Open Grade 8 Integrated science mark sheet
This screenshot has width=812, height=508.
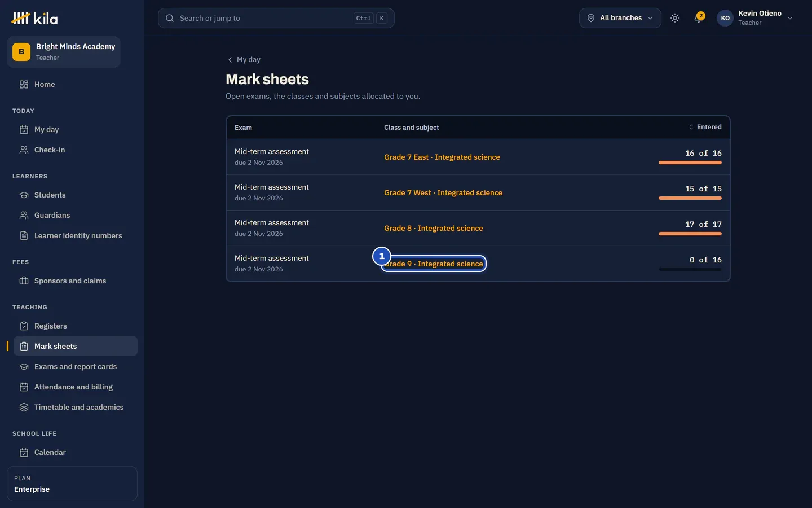coord(434,228)
